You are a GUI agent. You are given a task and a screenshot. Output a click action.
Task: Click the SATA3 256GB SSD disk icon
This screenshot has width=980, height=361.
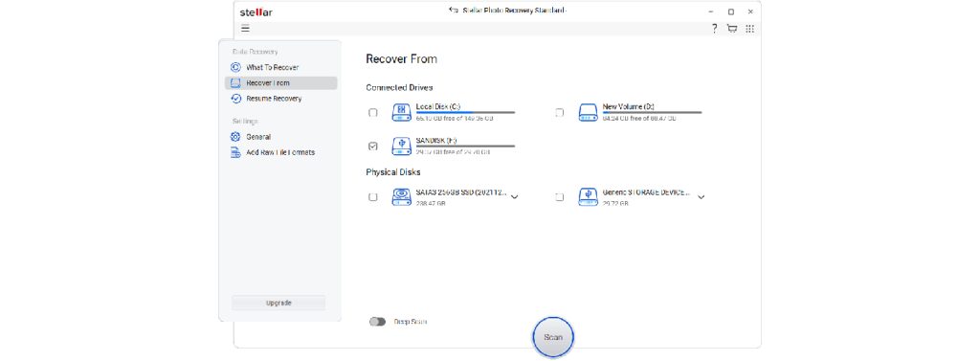click(401, 196)
